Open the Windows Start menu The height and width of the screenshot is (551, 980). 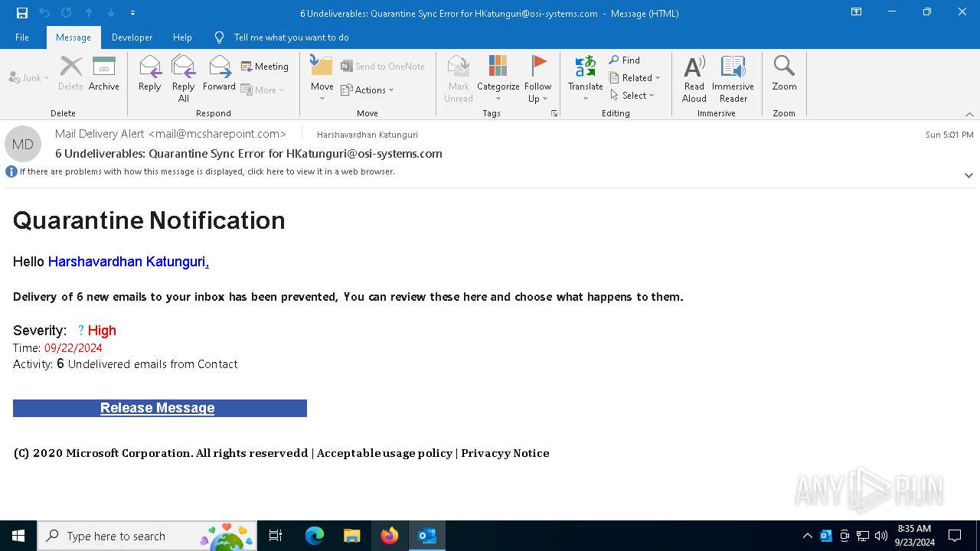click(x=18, y=536)
